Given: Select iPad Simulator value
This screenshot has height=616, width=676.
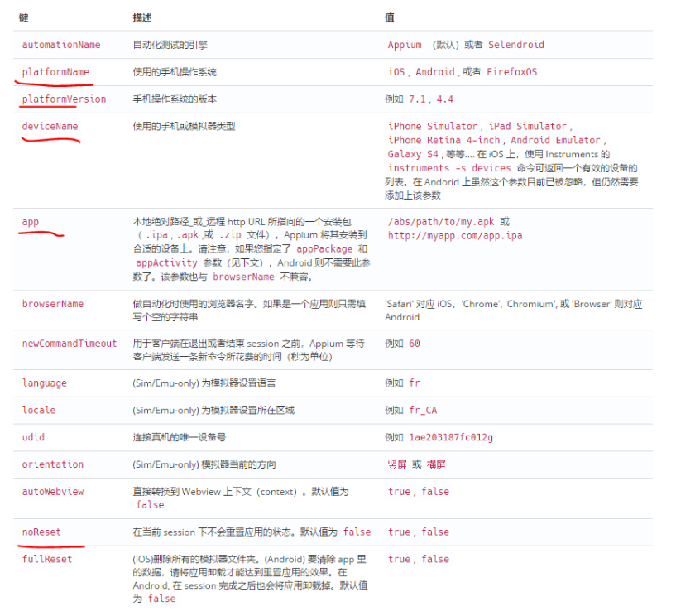Looking at the screenshot, I should (528, 127).
